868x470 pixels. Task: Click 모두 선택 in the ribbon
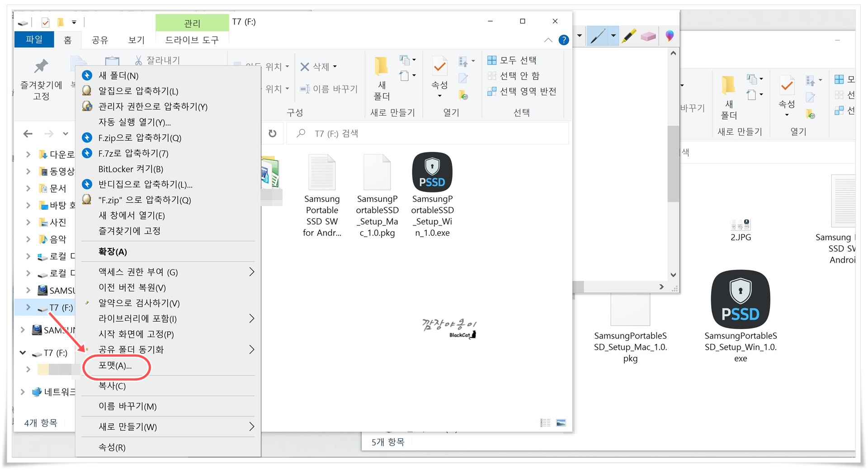(512, 60)
